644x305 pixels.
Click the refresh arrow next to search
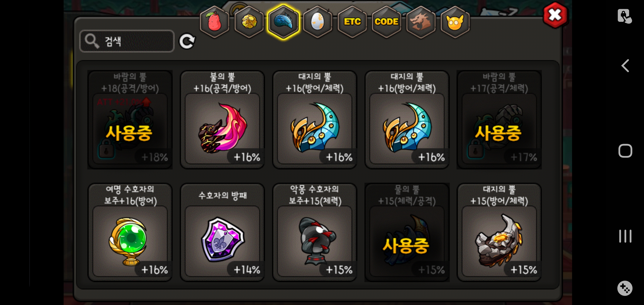pyautogui.click(x=187, y=41)
